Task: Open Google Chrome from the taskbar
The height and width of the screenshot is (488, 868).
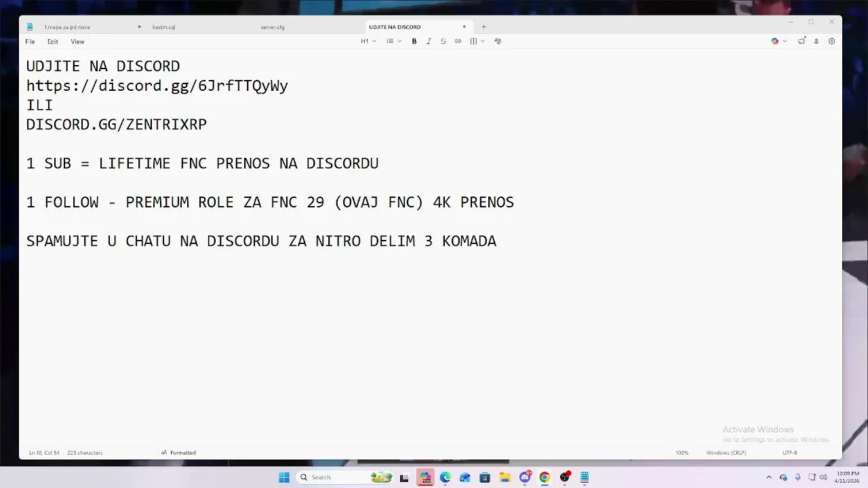Action: (545, 477)
